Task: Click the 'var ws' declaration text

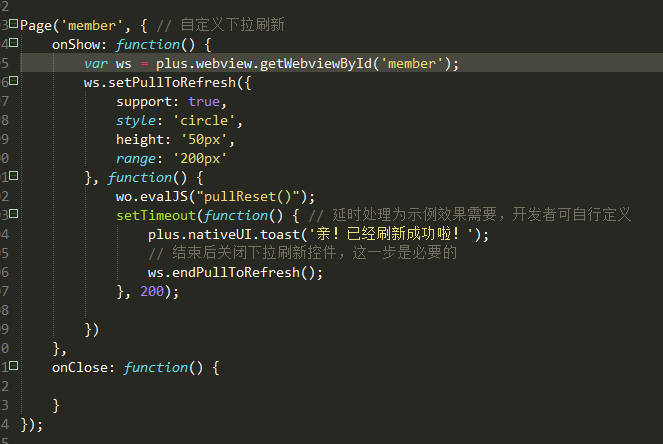Action: (x=108, y=63)
